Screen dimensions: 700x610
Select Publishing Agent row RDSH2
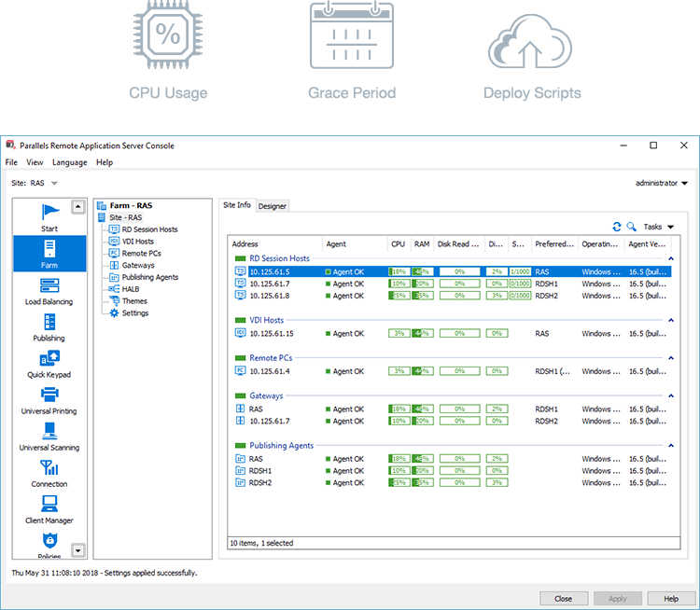[x=453, y=483]
